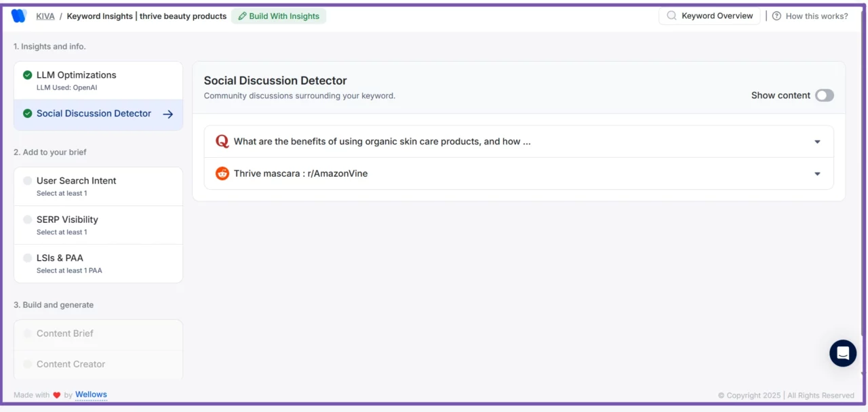868x412 pixels.
Task: Click the arrow icon on Social Discussion Detector
Action: (168, 114)
